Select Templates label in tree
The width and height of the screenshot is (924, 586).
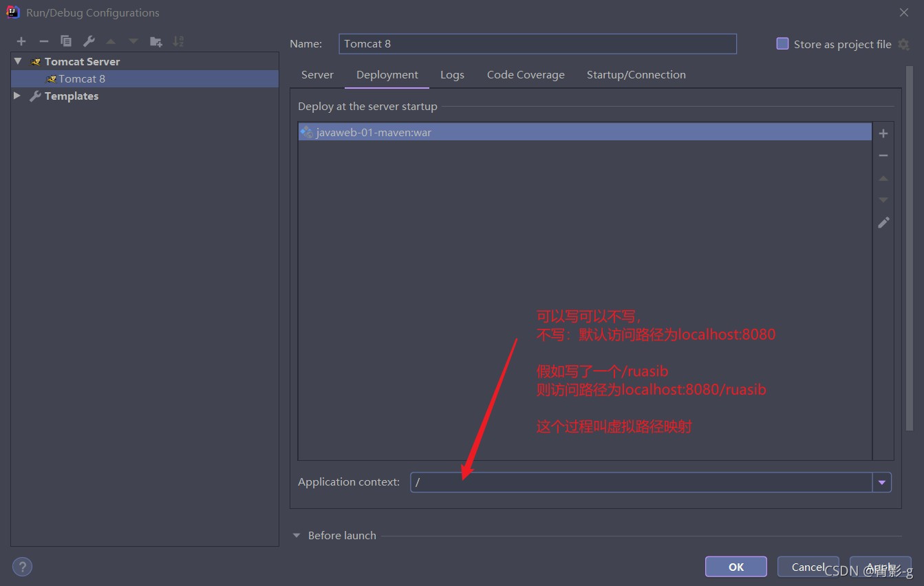pyautogui.click(x=72, y=96)
